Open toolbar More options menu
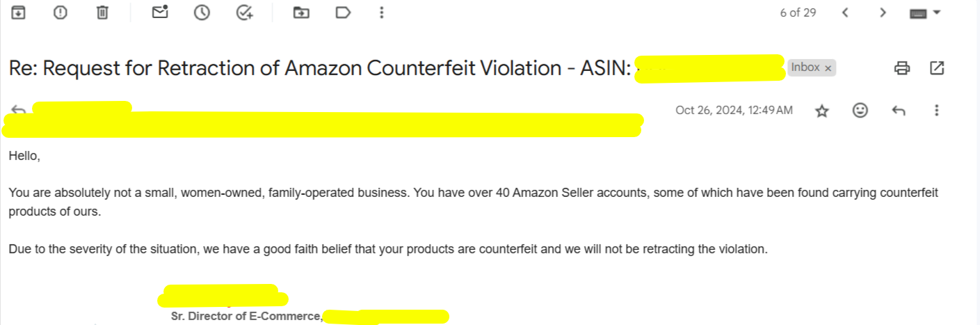The height and width of the screenshot is (325, 980). 380,13
